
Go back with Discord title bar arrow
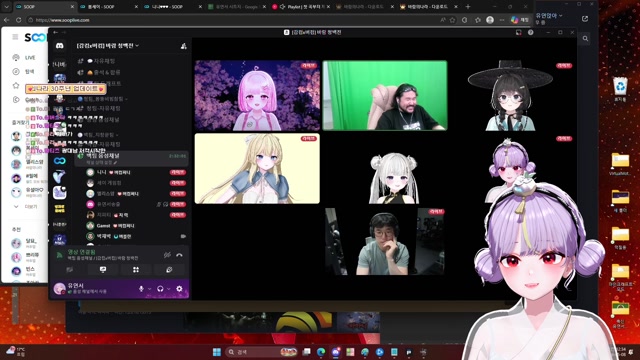[56, 32]
